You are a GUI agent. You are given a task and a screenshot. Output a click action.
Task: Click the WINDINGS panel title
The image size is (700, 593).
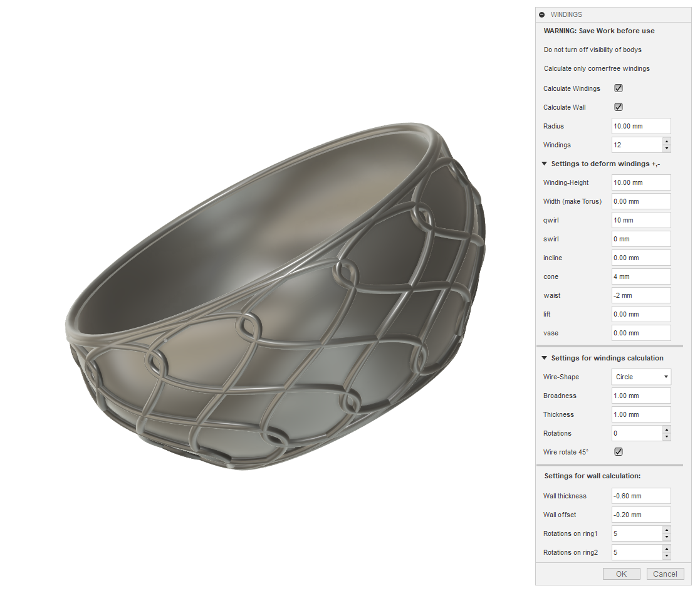pyautogui.click(x=566, y=15)
